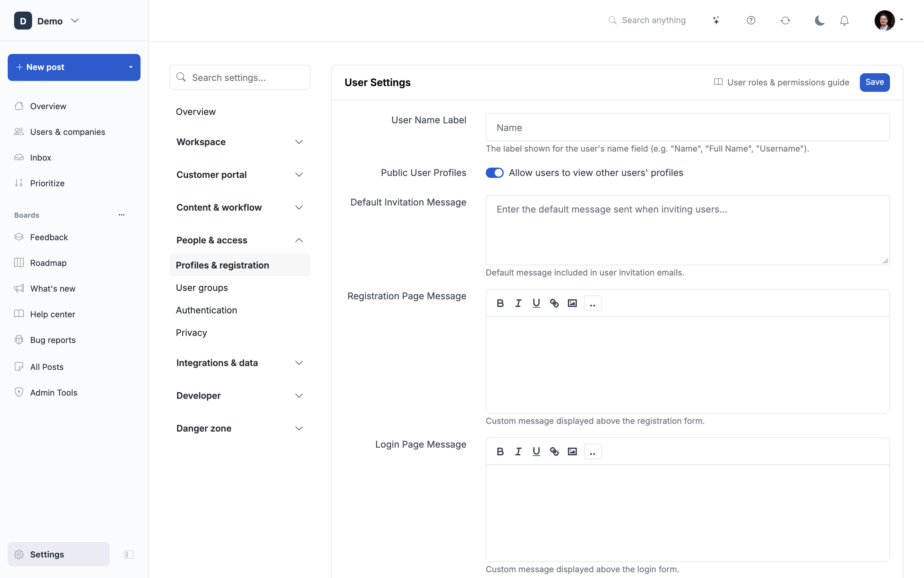The height and width of the screenshot is (578, 924).
Task: Expand Integrations & data section
Action: [x=240, y=363]
